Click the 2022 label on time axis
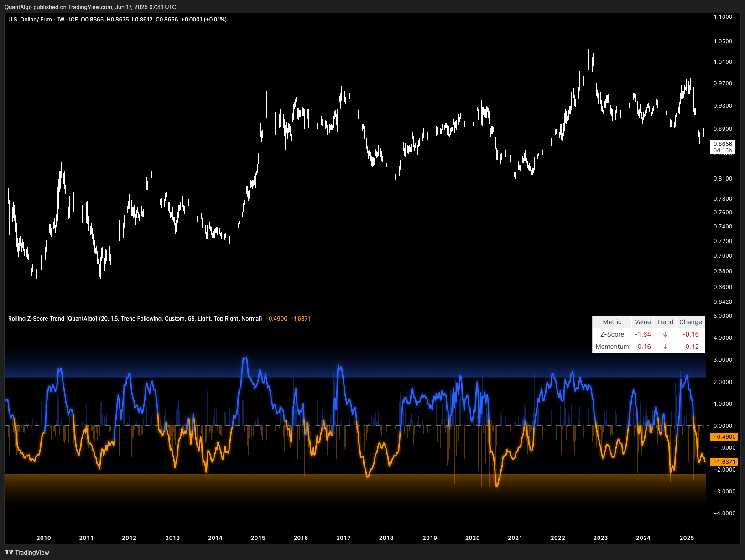The width and height of the screenshot is (745, 560). pyautogui.click(x=558, y=538)
